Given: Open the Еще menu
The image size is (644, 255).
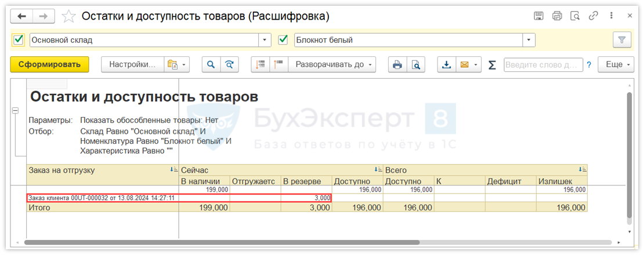Looking at the screenshot, I should pos(617,65).
